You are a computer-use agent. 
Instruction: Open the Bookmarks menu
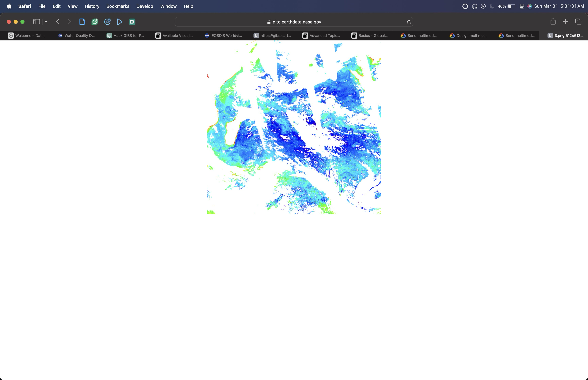[118, 6]
